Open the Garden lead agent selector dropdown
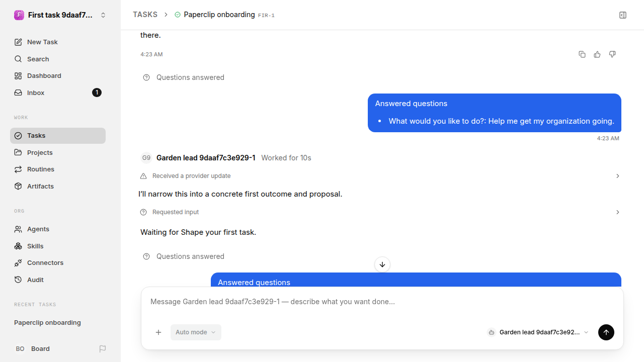 tap(538, 332)
